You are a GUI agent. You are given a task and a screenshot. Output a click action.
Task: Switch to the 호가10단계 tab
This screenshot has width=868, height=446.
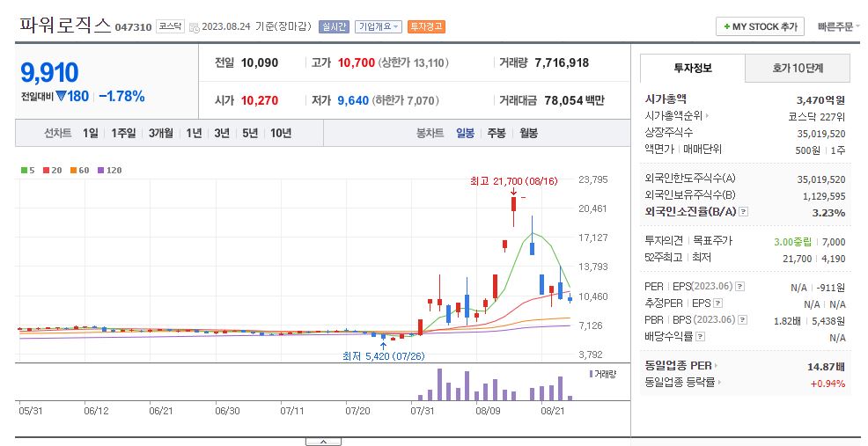point(798,68)
